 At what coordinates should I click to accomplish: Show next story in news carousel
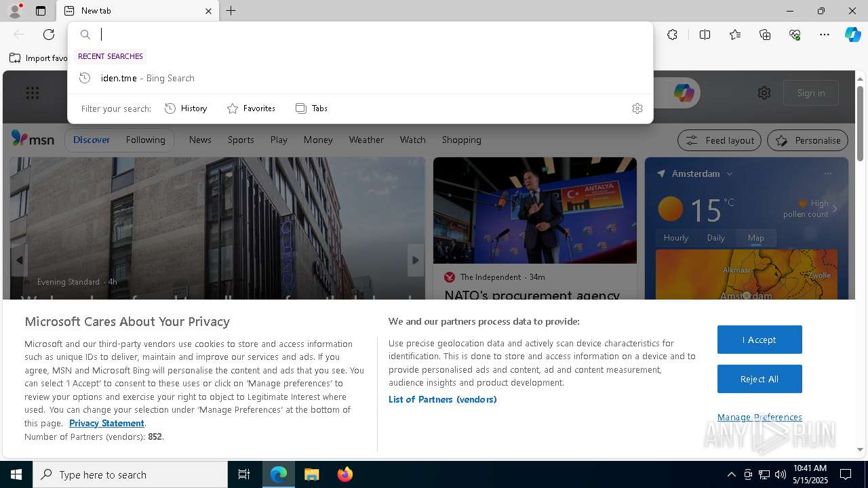click(416, 260)
